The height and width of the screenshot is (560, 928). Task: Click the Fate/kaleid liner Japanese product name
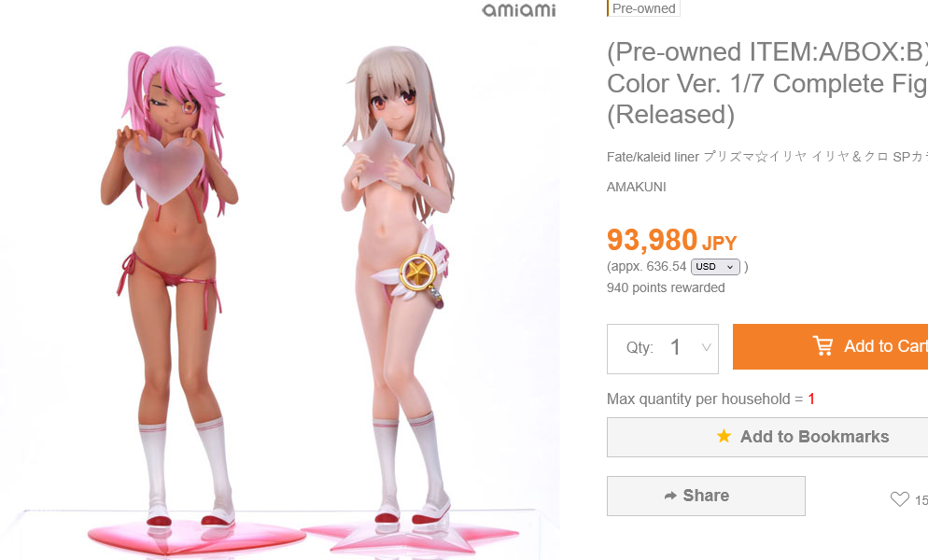pyautogui.click(x=767, y=157)
